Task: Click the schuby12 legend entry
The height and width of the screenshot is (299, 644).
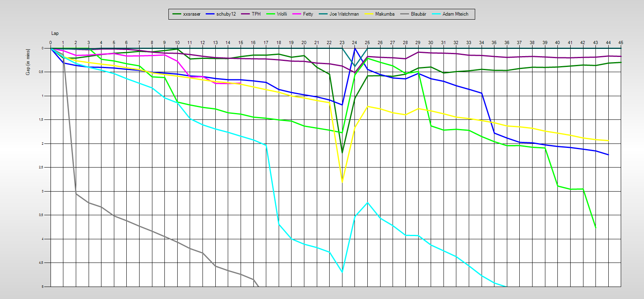Action: tap(221, 14)
